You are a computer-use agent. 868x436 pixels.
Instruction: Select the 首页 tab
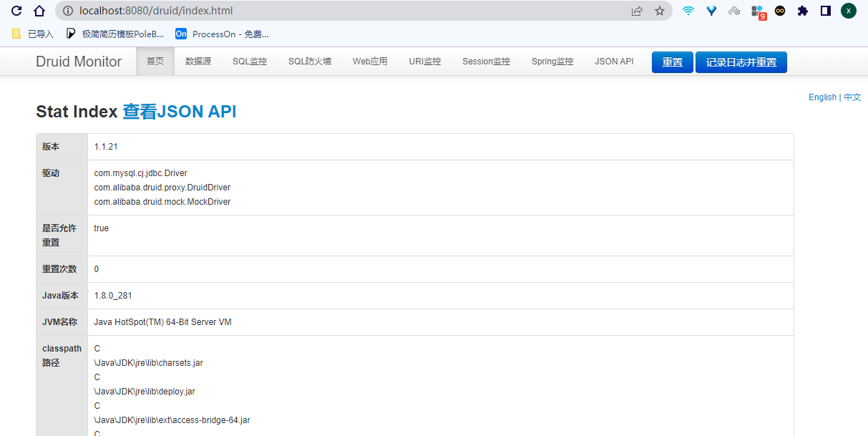point(155,62)
